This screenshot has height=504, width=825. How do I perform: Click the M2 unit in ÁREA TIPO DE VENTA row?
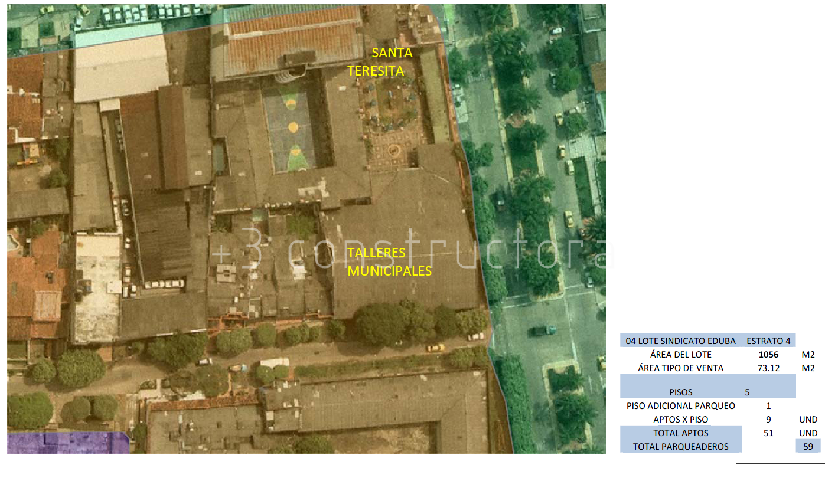click(x=808, y=368)
